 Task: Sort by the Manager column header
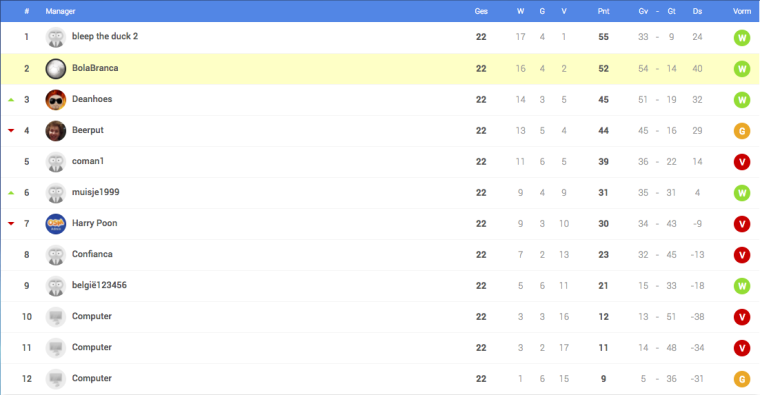(x=60, y=11)
